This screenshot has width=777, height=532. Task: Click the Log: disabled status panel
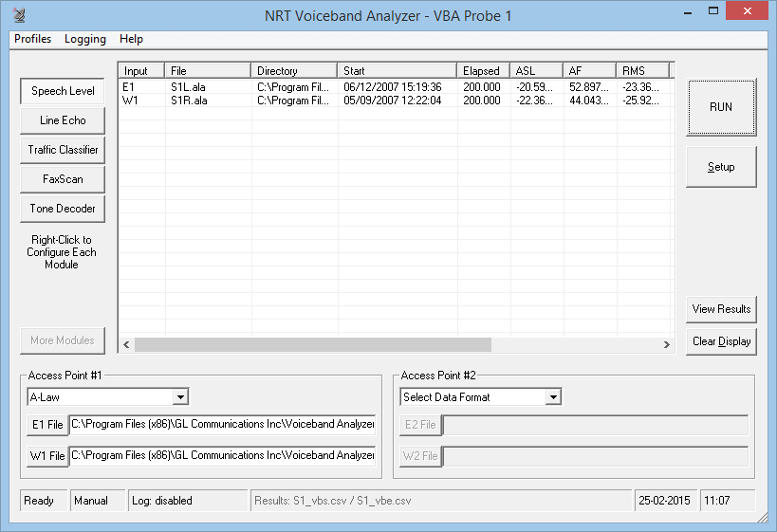point(187,501)
